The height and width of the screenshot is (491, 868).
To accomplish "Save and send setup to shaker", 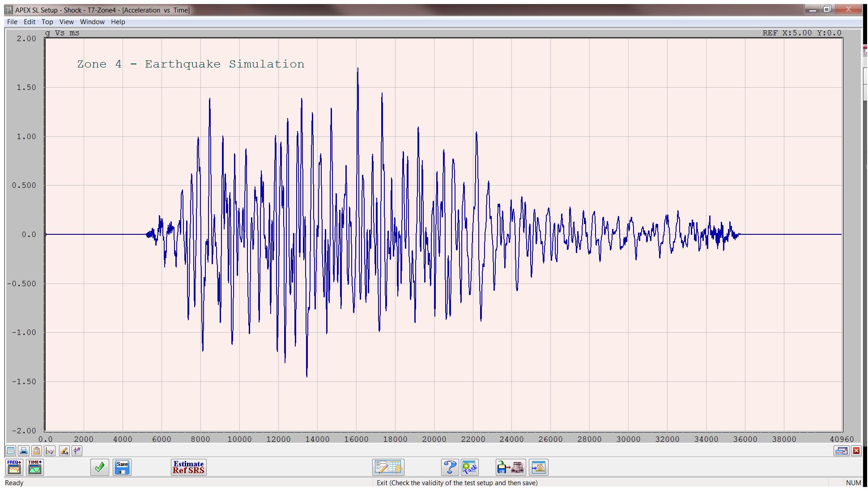I will click(x=511, y=467).
